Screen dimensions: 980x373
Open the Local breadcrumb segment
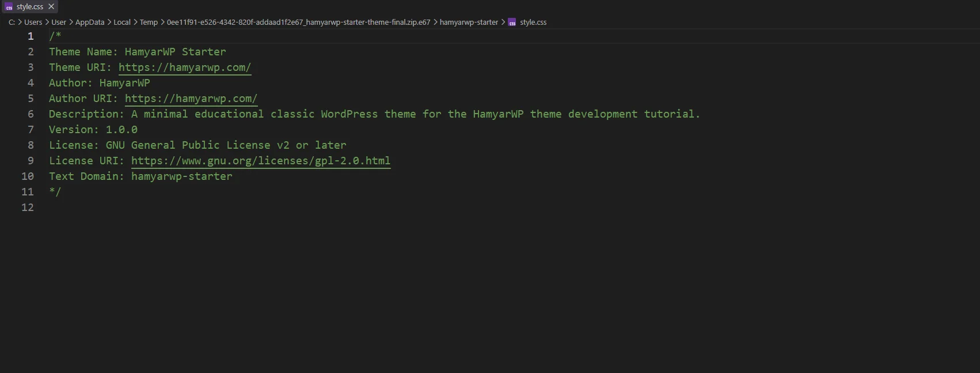[x=122, y=22]
